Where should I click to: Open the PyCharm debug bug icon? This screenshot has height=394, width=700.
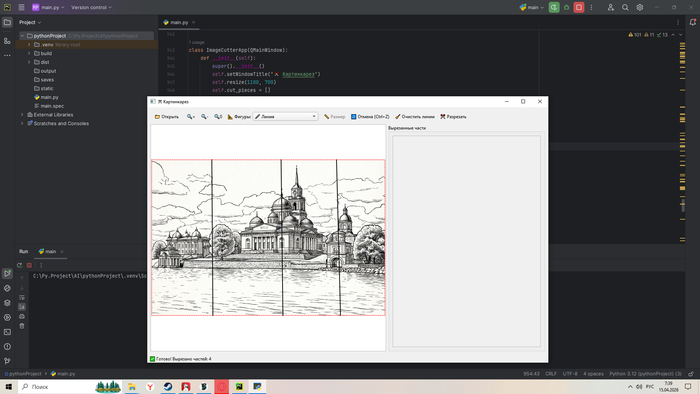pyautogui.click(x=567, y=7)
